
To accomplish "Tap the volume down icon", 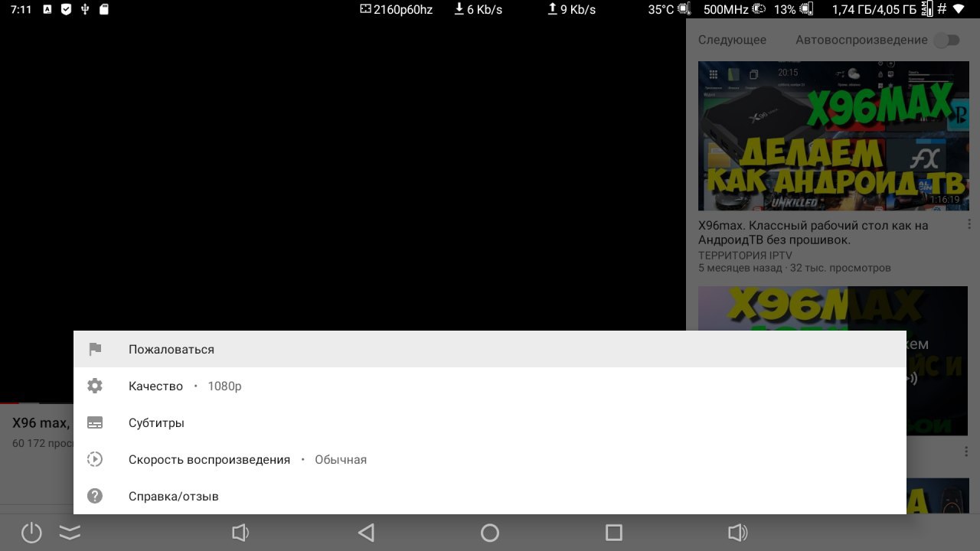I will click(x=240, y=533).
